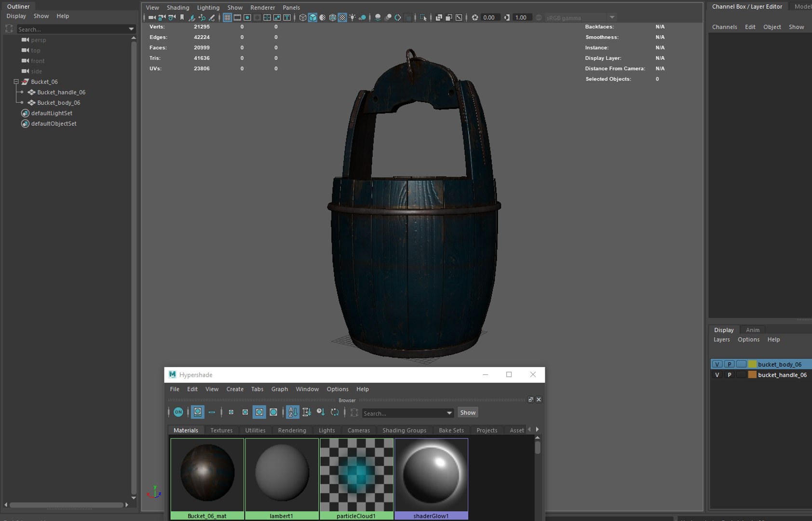
Task: Toggle the Shadows icon
Action: [363, 17]
